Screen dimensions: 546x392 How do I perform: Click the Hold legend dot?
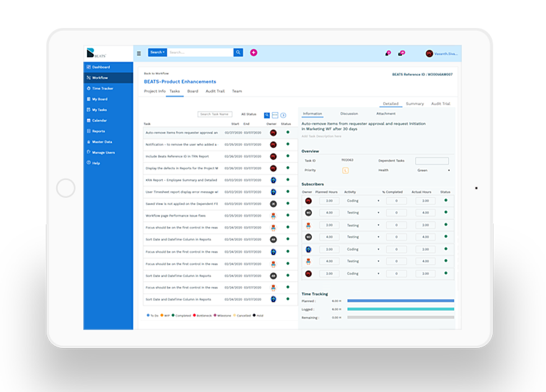pyautogui.click(x=254, y=315)
